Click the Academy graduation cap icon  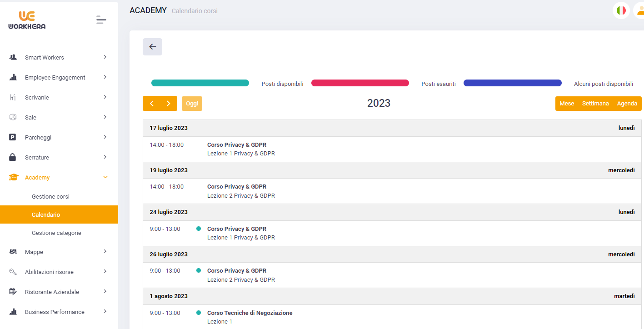point(14,177)
